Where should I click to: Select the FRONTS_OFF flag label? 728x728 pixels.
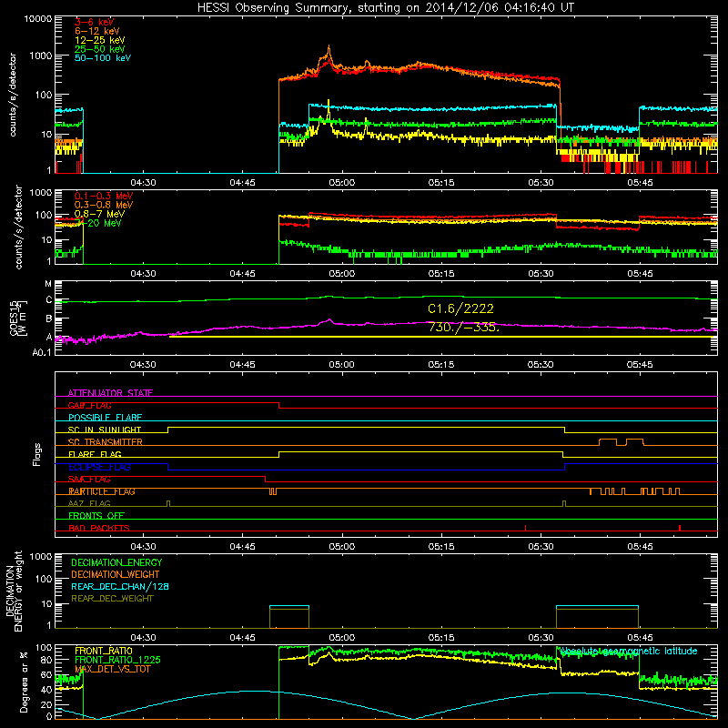point(96,516)
